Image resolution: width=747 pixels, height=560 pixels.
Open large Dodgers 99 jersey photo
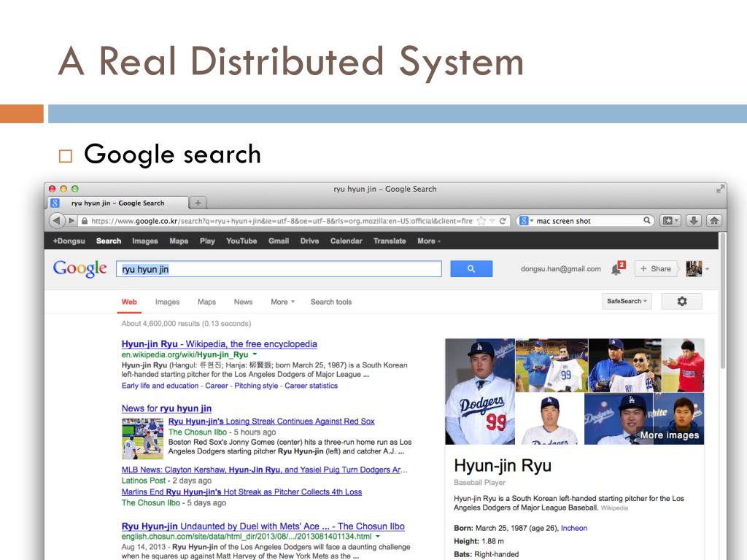pyautogui.click(x=480, y=392)
